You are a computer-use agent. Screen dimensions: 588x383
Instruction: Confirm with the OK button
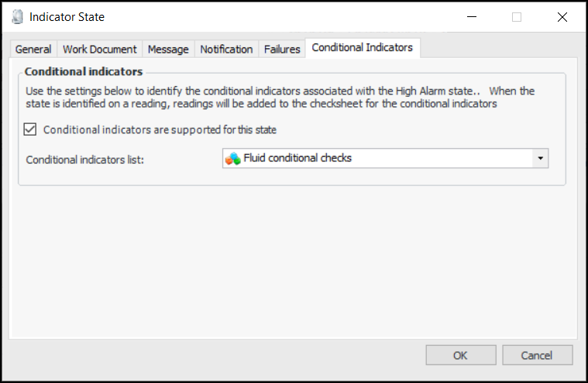(x=460, y=355)
